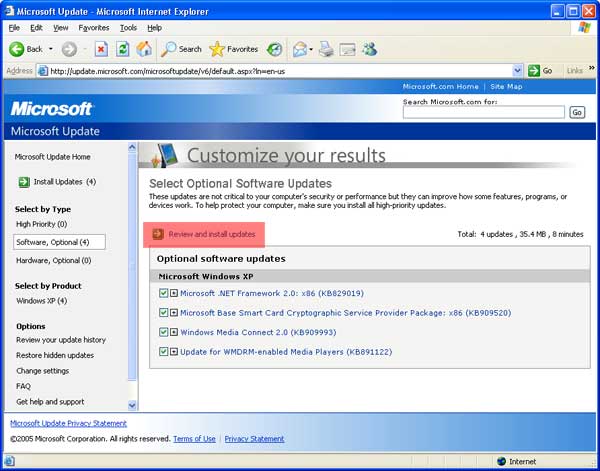Open Get help and support link

(x=50, y=402)
